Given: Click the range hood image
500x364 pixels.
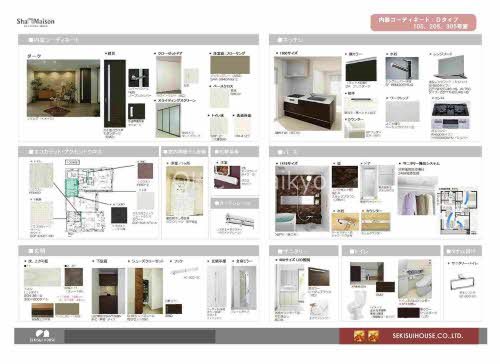Looking at the screenshot, I should click(x=450, y=67).
